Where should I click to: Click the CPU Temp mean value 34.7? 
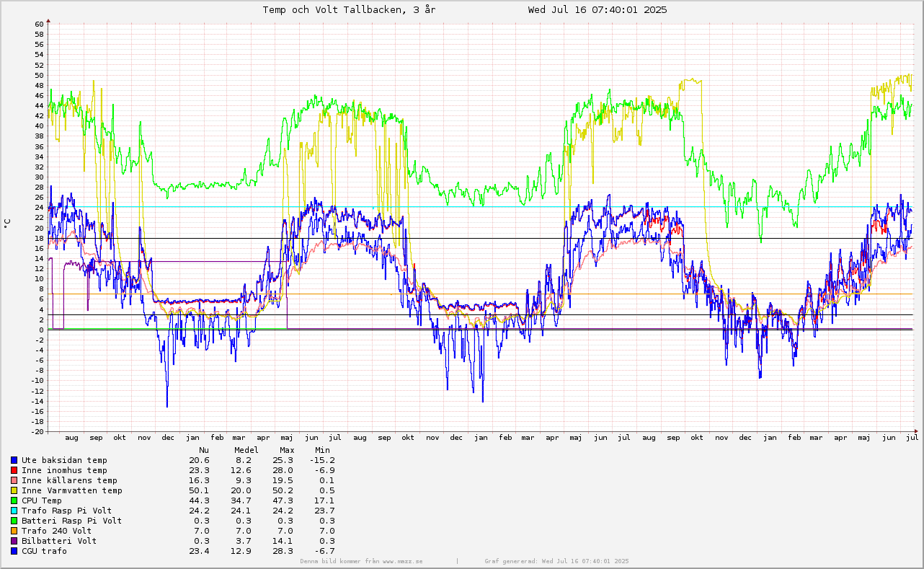point(239,500)
